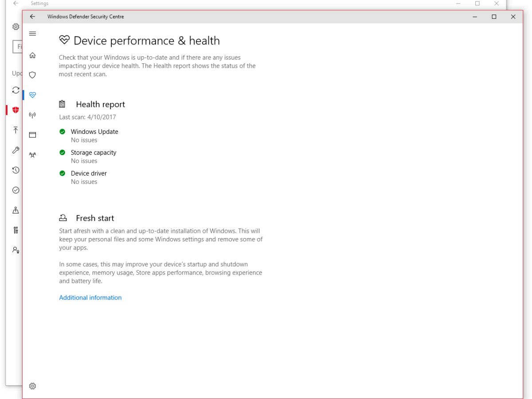Open Find my device icon in Settings
The image size is (532, 399).
tap(16, 210)
